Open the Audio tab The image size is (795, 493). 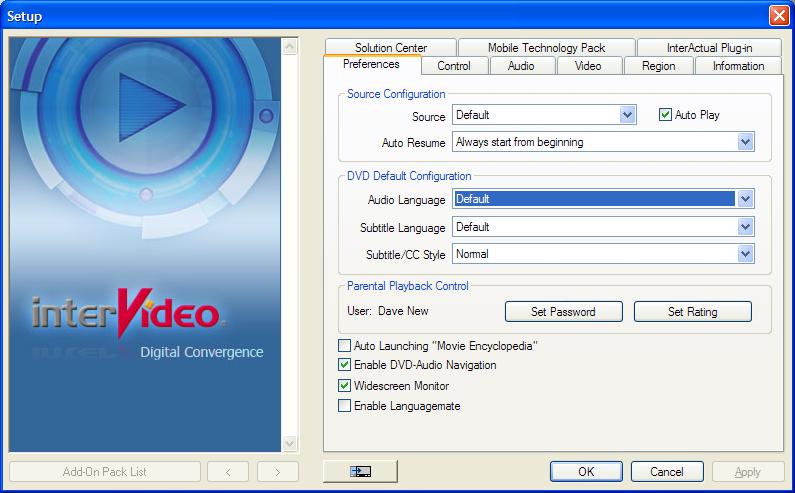(x=521, y=66)
